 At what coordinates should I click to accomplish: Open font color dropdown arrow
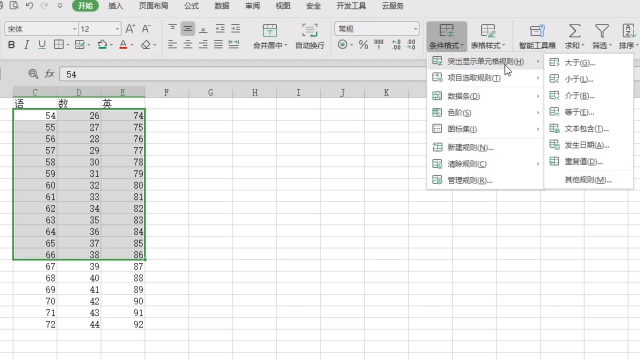[x=132, y=45]
